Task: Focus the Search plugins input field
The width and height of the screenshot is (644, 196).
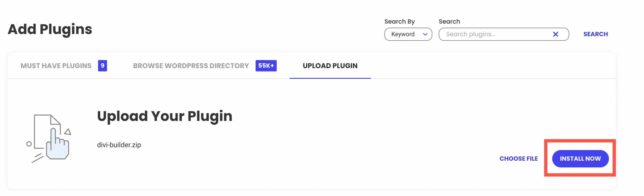Action: [496, 34]
